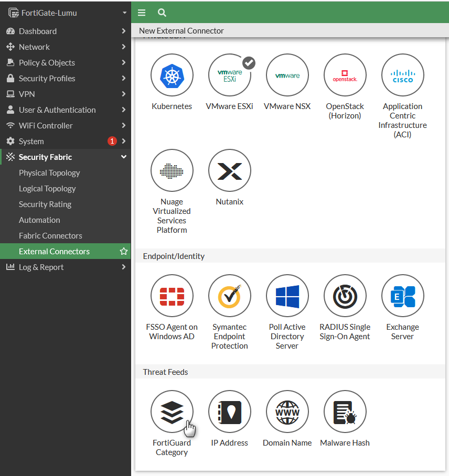
Task: Toggle External Connectors favorite star
Action: click(x=124, y=252)
